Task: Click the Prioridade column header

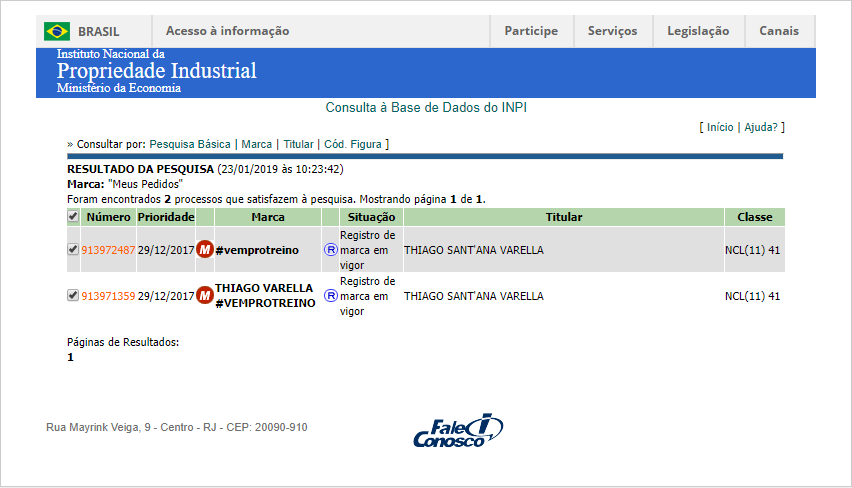Action: click(166, 217)
